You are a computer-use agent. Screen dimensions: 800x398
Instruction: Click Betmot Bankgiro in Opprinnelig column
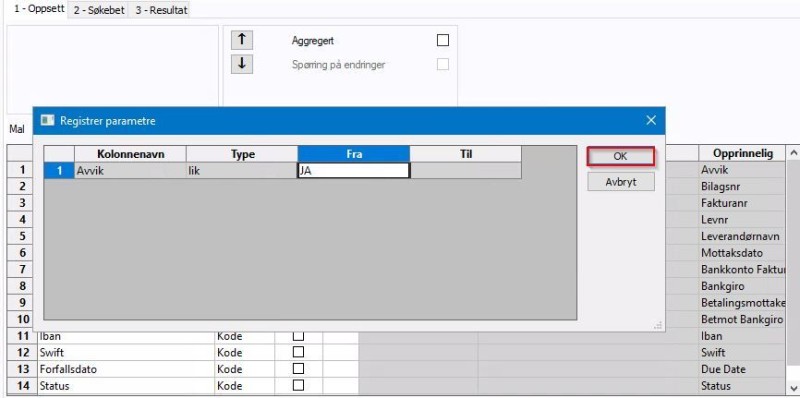point(743,319)
